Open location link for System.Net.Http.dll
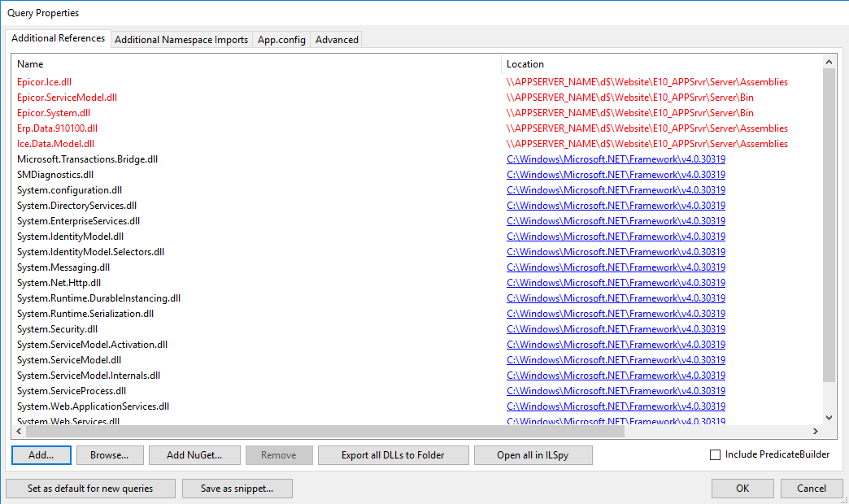Viewport: 849px width, 504px height. pos(616,283)
